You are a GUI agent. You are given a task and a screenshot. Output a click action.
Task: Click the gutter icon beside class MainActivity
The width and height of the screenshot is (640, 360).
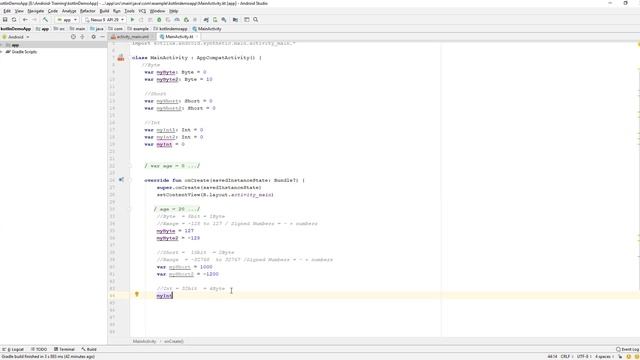[121, 58]
